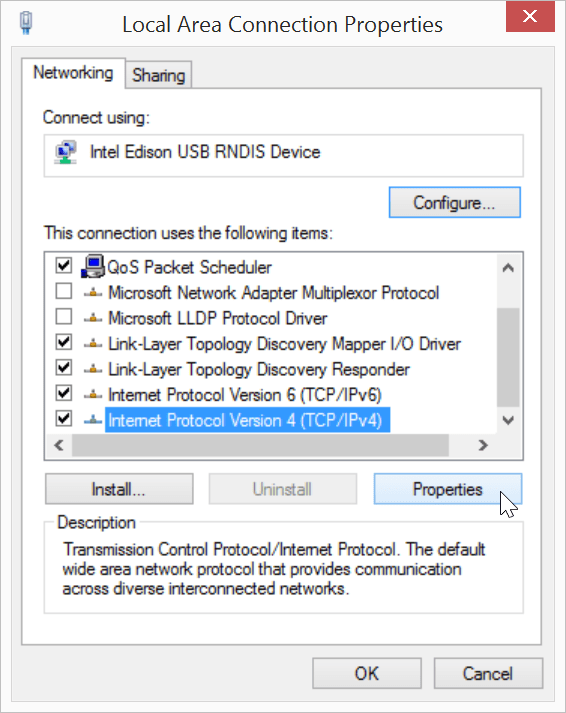Disable the Internet Protocol Version 6 checkbox
Viewport: 566px width, 713px height.
tap(64, 392)
